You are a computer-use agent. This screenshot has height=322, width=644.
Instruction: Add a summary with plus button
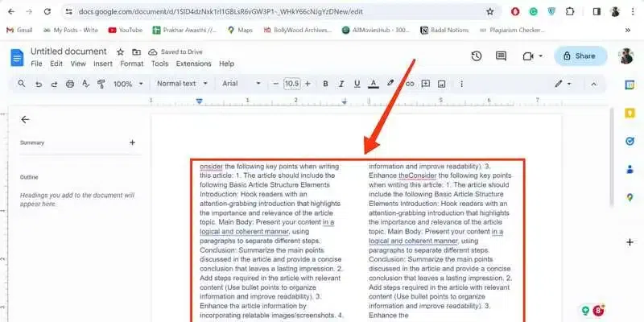pos(132,142)
